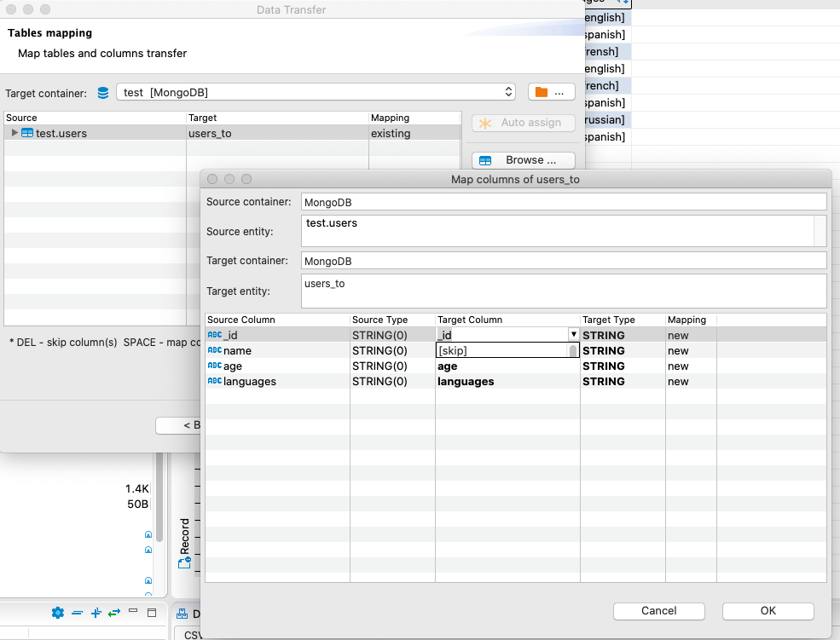The width and height of the screenshot is (840, 640).
Task: Select the users_to target cell
Action: 277,133
